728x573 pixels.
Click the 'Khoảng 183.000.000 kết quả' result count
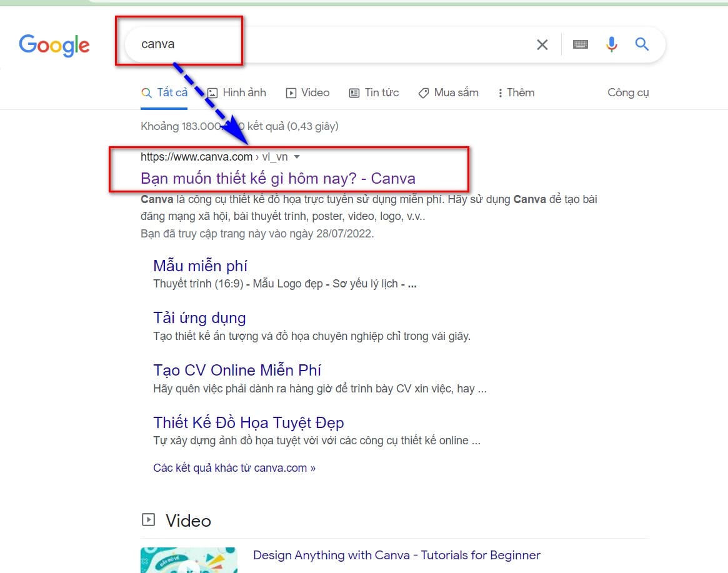pyautogui.click(x=239, y=126)
